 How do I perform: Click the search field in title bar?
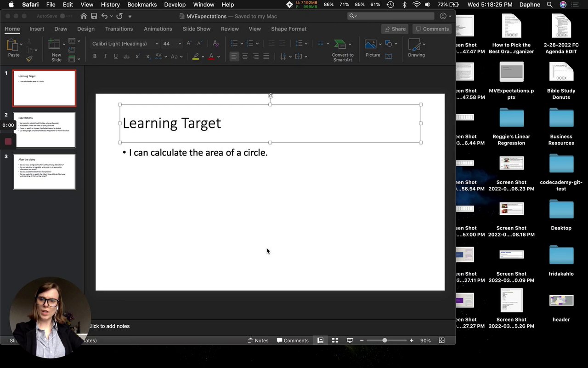click(391, 16)
